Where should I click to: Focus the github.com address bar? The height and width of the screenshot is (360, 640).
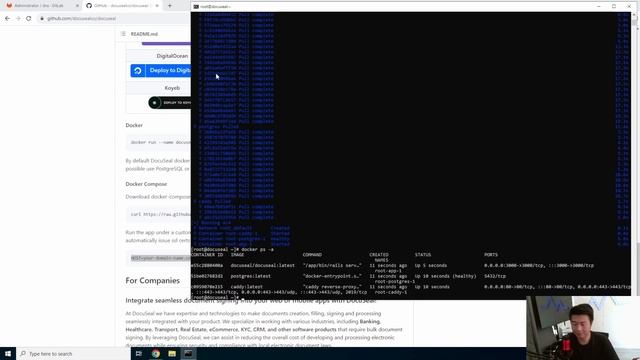click(x=113, y=18)
